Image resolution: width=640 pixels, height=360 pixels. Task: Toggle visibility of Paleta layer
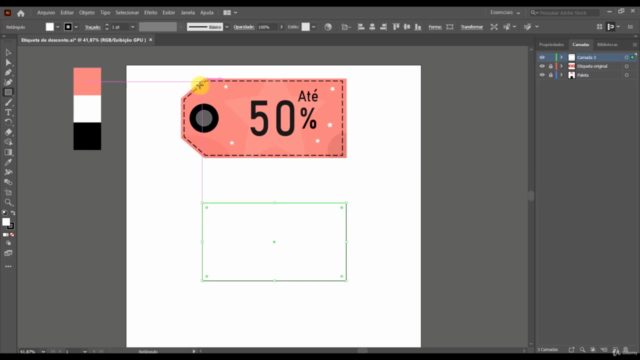(x=542, y=75)
